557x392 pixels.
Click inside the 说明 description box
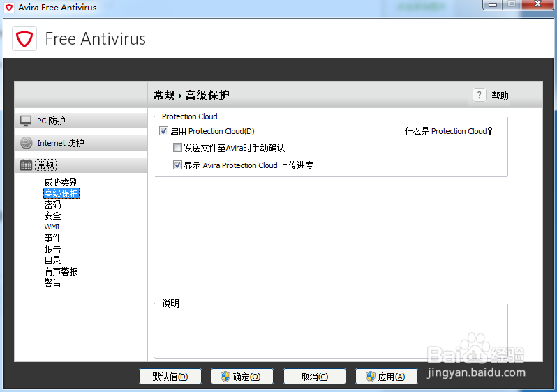coord(330,332)
